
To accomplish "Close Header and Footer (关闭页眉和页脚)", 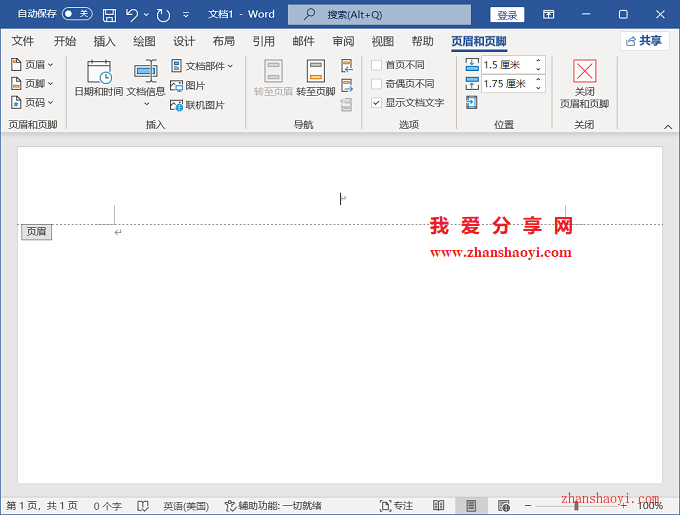I will coord(585,84).
